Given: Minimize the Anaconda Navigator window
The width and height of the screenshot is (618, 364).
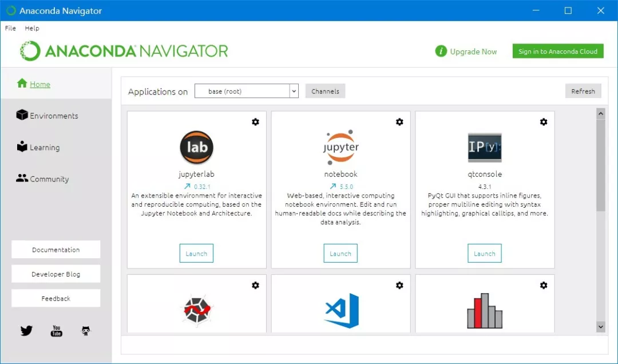Looking at the screenshot, I should (536, 11).
